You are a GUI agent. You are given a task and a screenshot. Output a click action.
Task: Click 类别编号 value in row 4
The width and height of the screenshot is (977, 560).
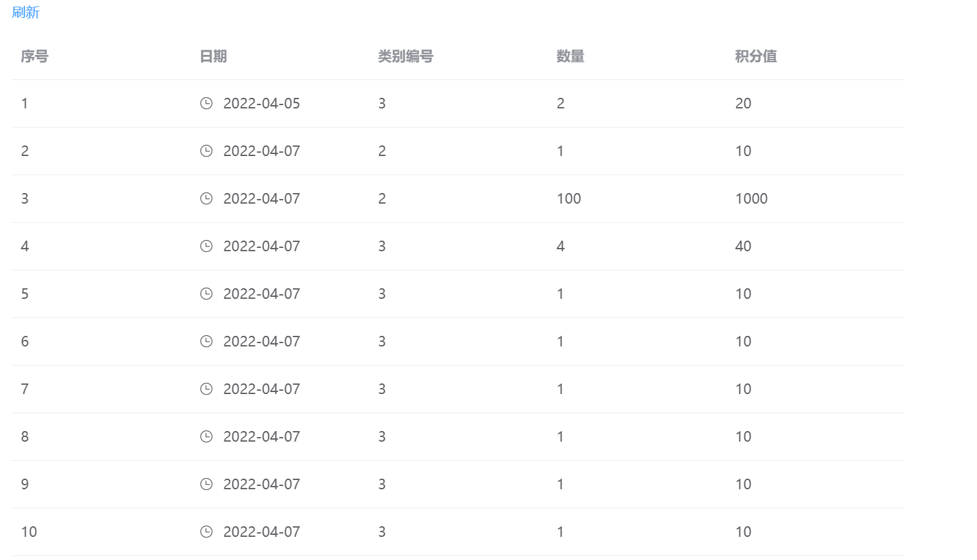382,246
